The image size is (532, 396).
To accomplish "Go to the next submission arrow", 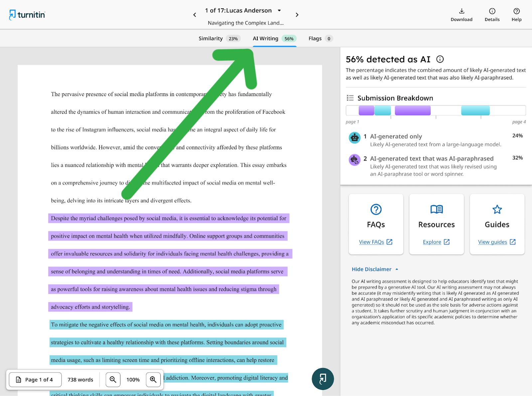I will (297, 15).
